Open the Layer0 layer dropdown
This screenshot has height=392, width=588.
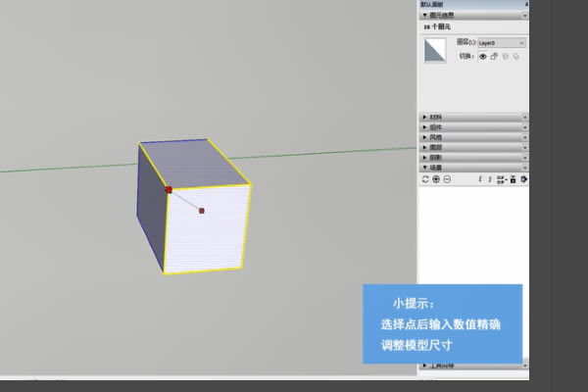pos(502,43)
